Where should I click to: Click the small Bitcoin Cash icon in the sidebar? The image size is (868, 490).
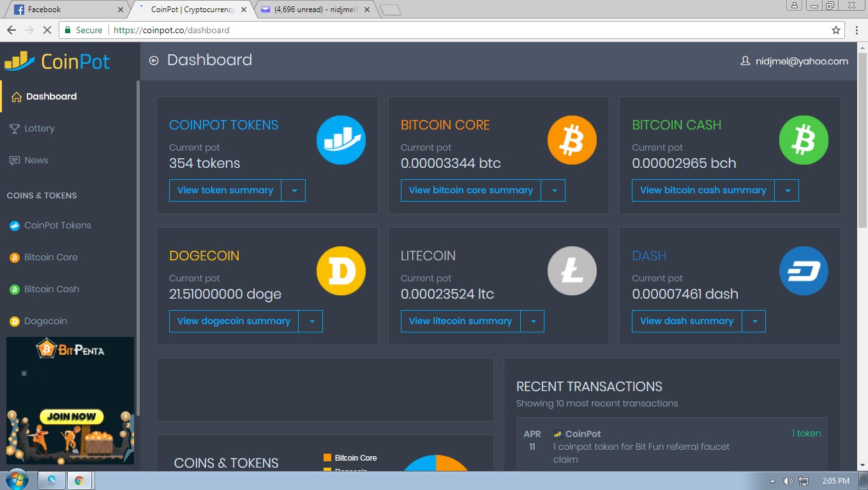(15, 289)
